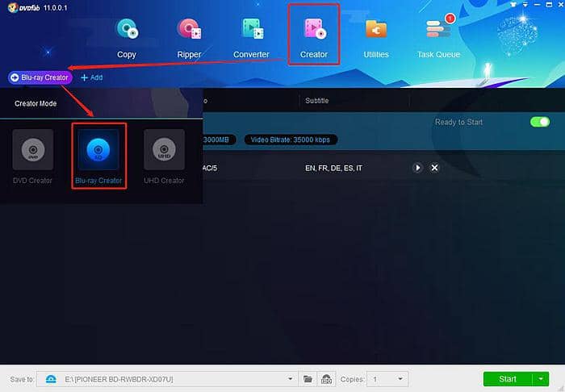This screenshot has height=392, width=565.
Task: Remove the title with the X icon
Action: (434, 168)
